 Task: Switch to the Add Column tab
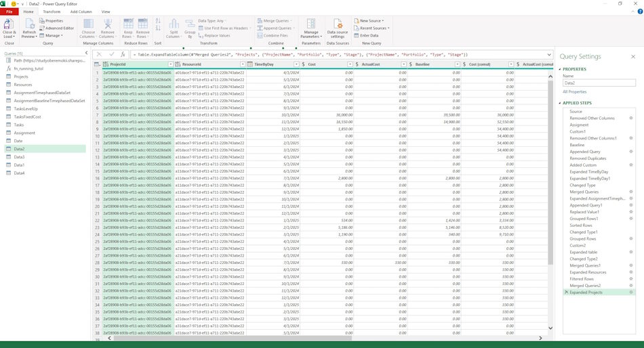(x=81, y=12)
